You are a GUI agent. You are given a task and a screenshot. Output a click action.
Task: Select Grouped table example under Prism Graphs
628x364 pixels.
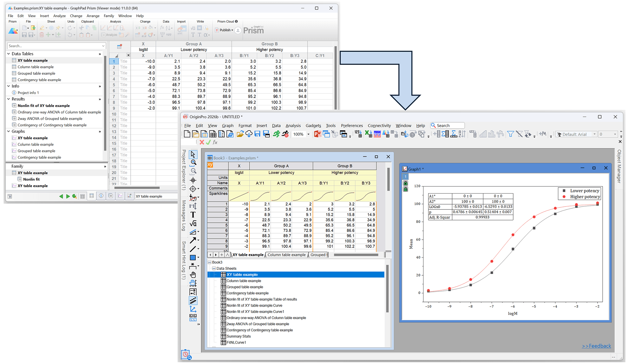[x=36, y=151]
